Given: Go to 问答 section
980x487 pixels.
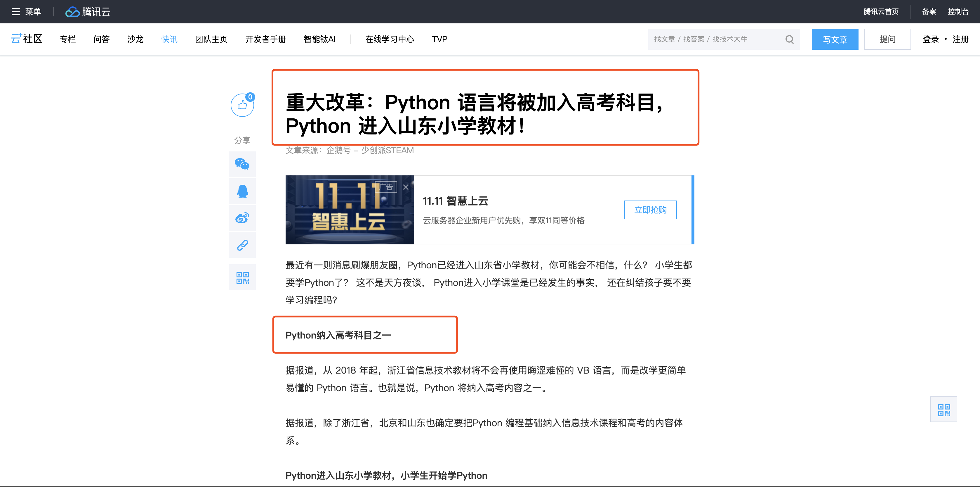Looking at the screenshot, I should click(101, 39).
